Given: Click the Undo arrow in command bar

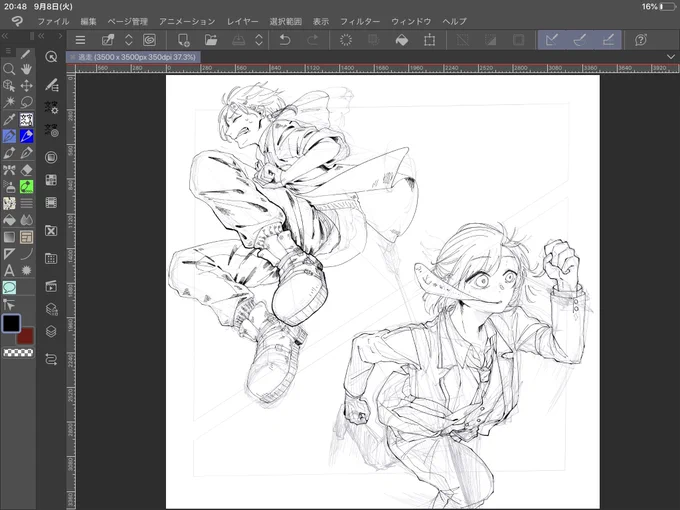Looking at the screenshot, I should 285,40.
